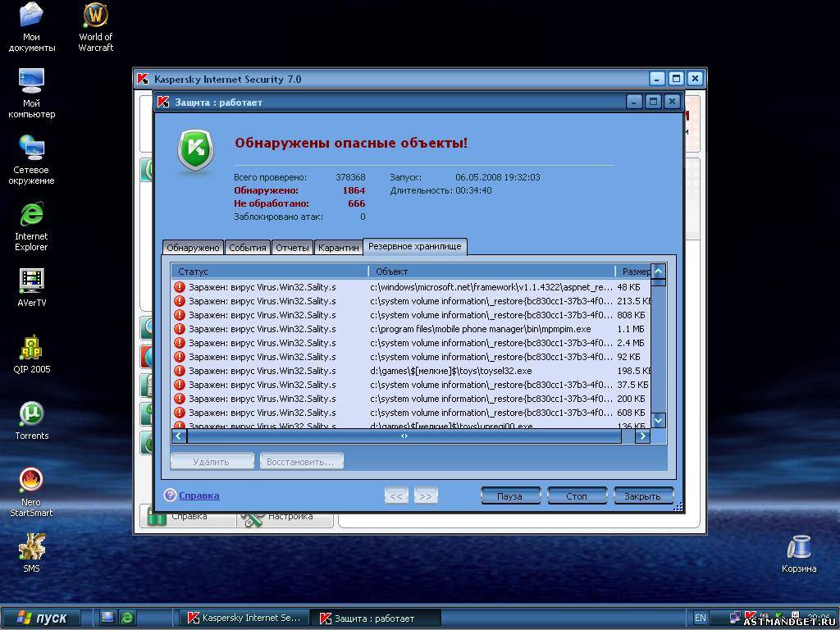Open the Справка help link

click(x=199, y=495)
